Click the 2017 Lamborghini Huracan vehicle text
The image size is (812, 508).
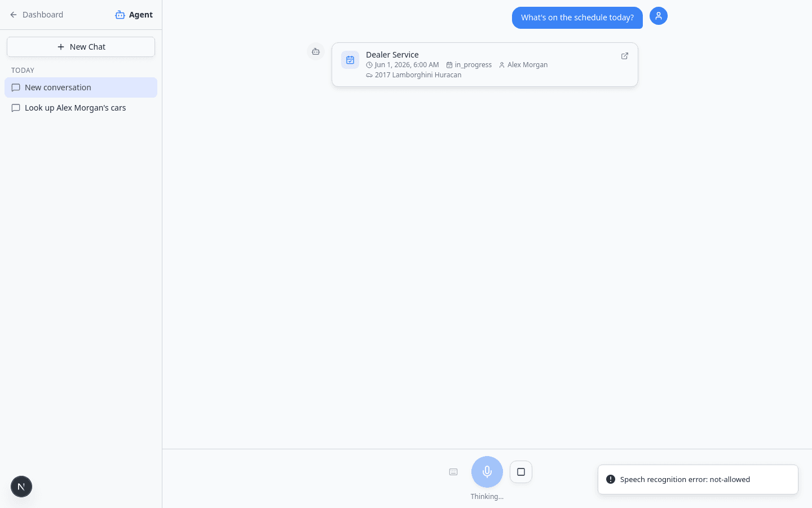418,75
